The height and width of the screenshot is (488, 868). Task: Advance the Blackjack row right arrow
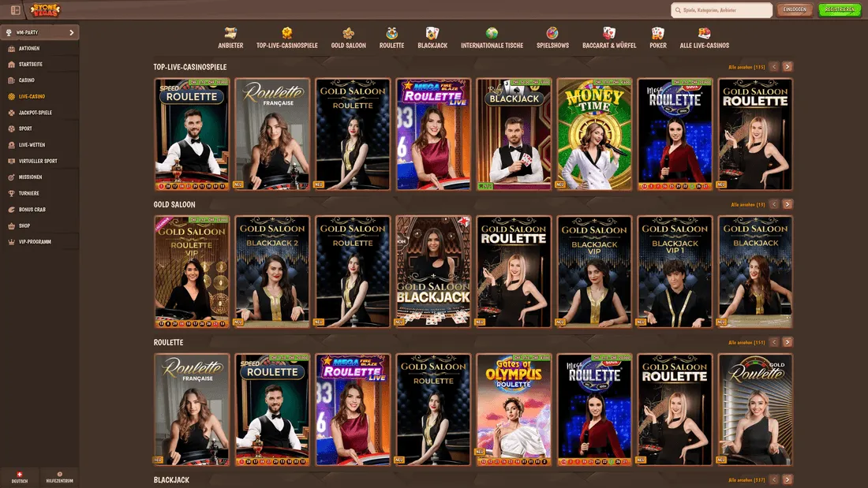coord(788,479)
